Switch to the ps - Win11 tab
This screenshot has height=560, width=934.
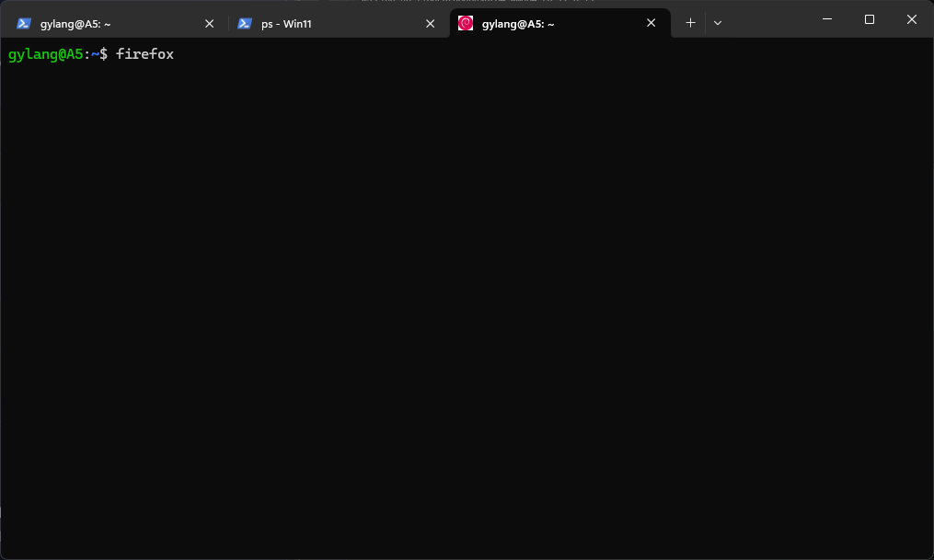tap(286, 24)
